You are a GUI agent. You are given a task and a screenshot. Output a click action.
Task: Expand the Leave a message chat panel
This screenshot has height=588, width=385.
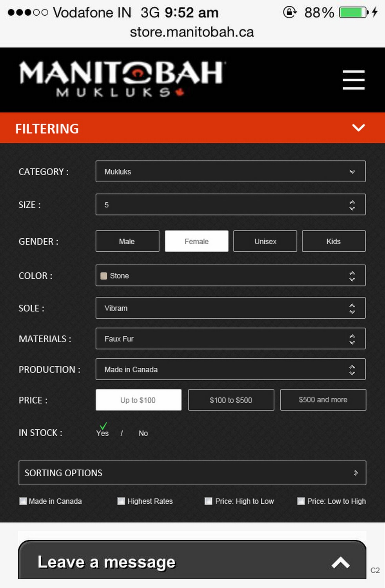click(340, 563)
